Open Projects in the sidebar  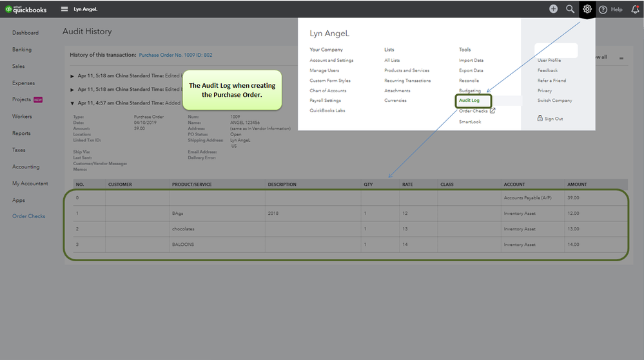(x=21, y=99)
